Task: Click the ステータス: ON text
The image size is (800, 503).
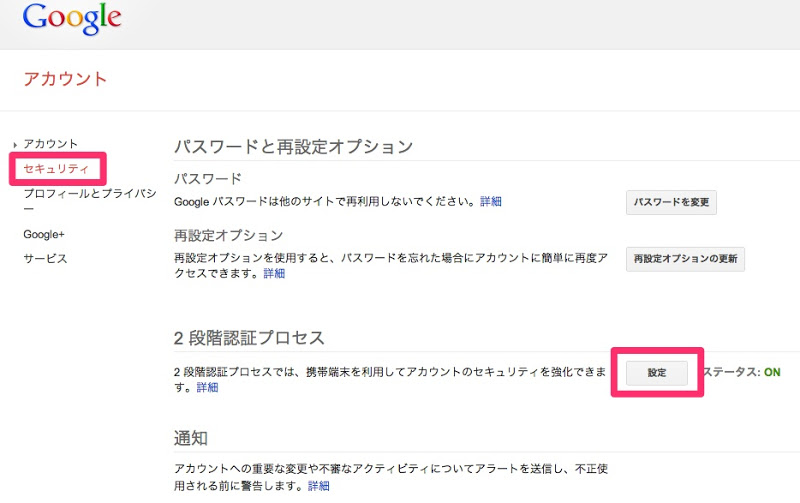Action: tap(742, 372)
